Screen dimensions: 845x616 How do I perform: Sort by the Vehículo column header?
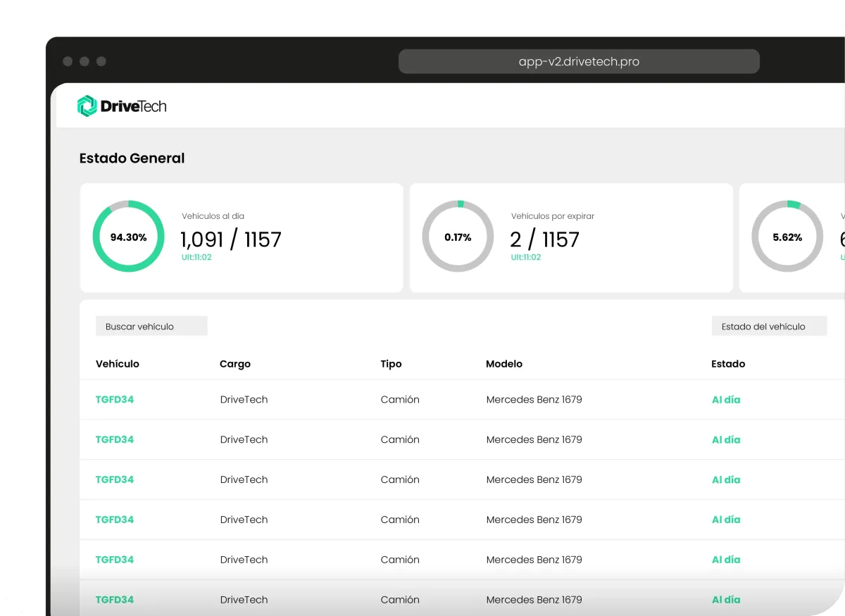118,364
